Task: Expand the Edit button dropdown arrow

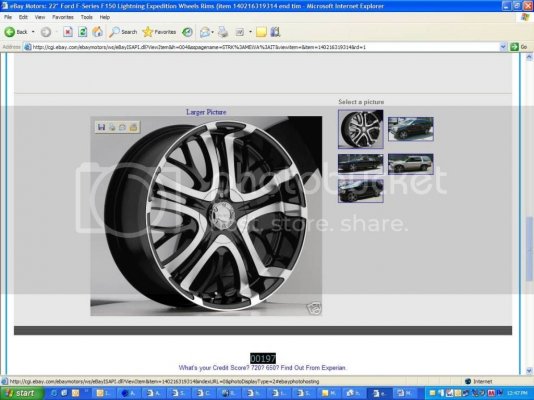Action: (x=250, y=32)
